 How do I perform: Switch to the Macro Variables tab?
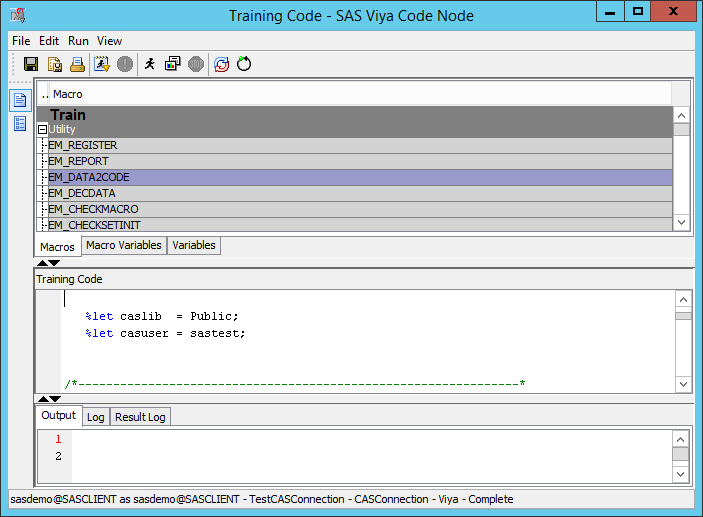124,245
